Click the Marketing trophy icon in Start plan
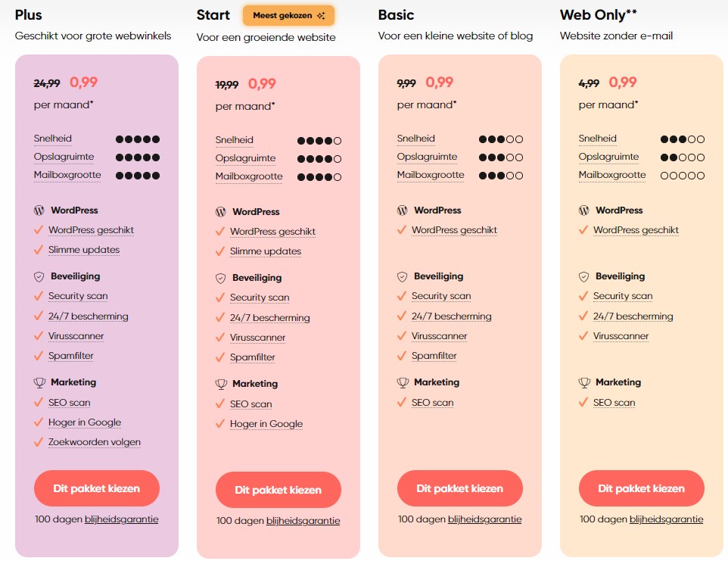Screen dimensions: 728x561 (x=221, y=384)
